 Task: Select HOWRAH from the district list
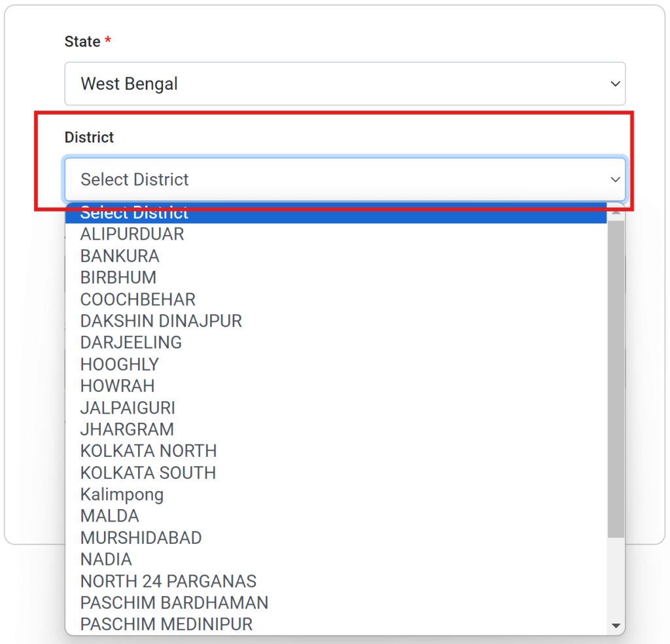point(118,385)
